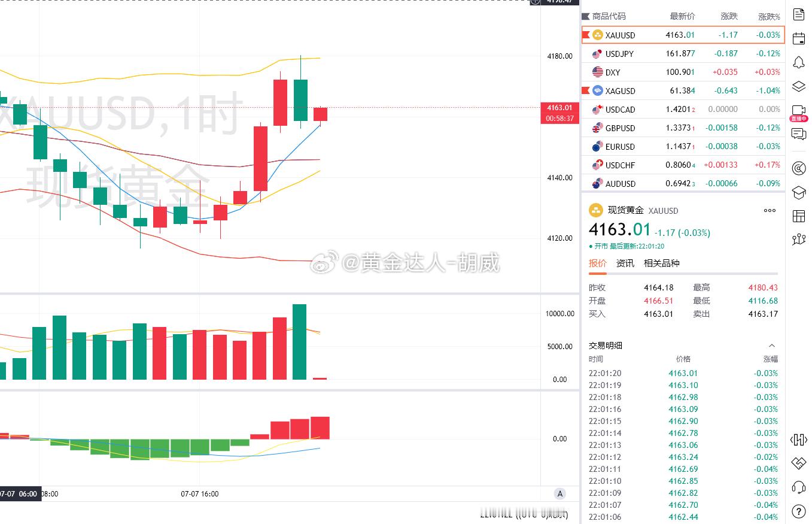Click the 昨收 value 4164.18
The width and height of the screenshot is (812, 524).
point(658,287)
